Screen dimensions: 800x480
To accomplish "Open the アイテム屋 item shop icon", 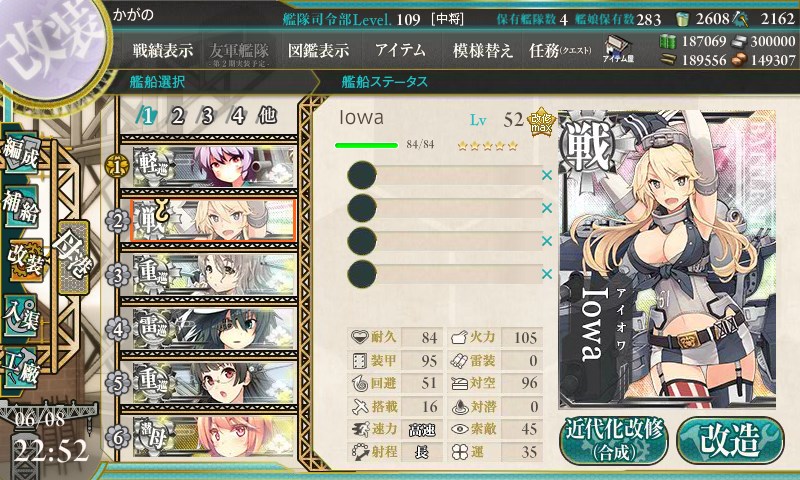I will point(618,49).
